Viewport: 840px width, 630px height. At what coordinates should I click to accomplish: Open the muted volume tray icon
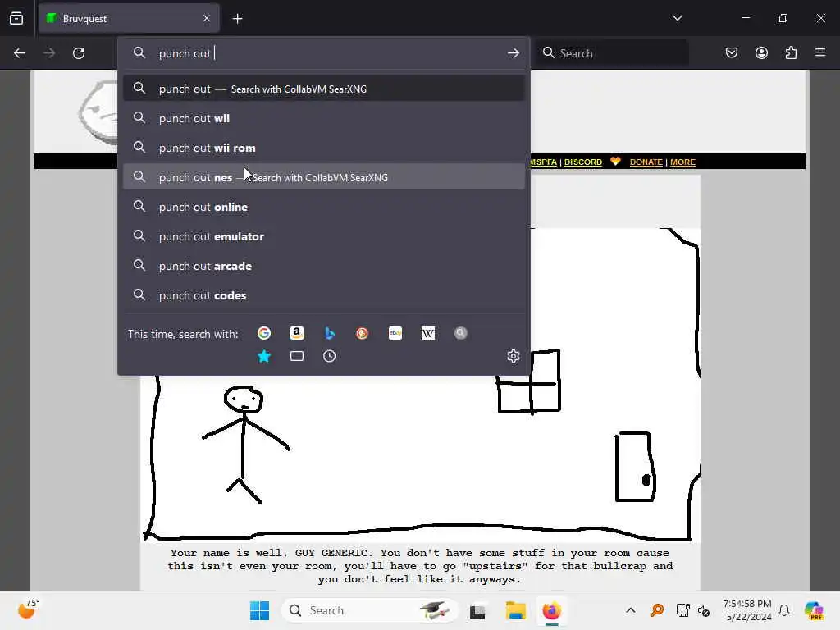pos(704,610)
